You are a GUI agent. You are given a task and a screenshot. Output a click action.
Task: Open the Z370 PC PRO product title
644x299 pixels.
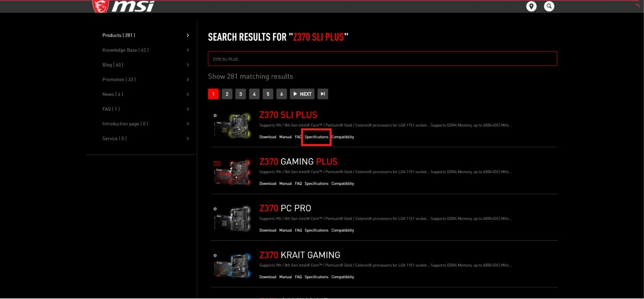[x=285, y=208]
